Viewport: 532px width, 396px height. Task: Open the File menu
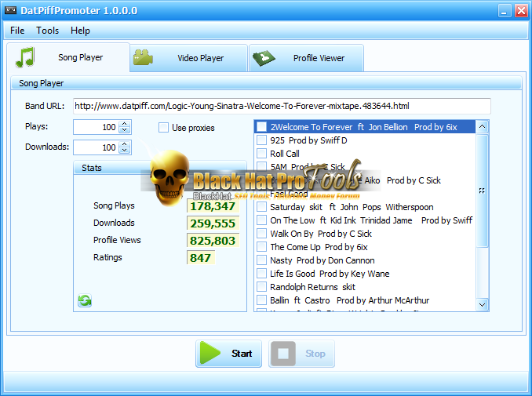[x=17, y=31]
